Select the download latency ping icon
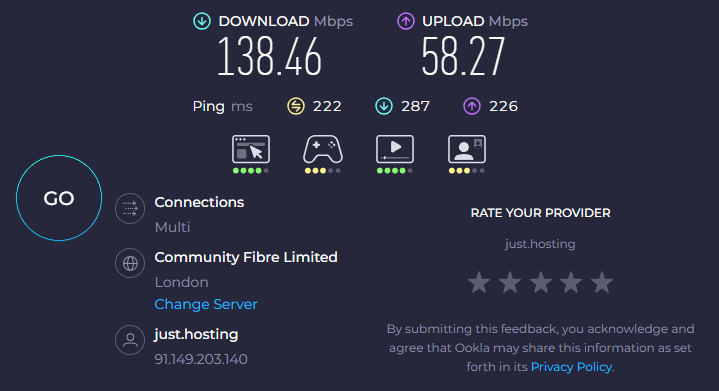The height and width of the screenshot is (391, 719). tap(384, 106)
